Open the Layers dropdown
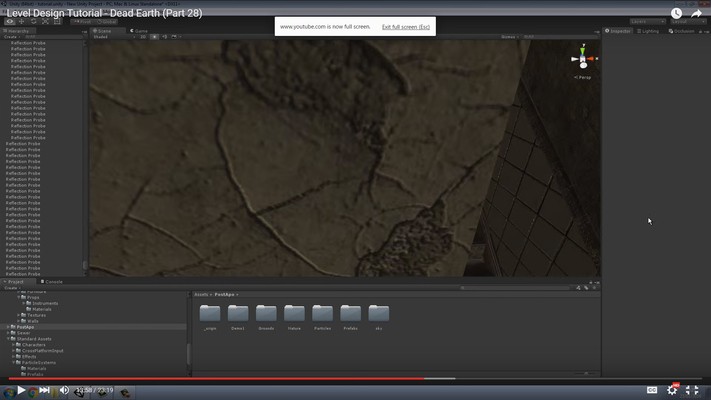Image resolution: width=711 pixels, height=400 pixels. point(648,21)
